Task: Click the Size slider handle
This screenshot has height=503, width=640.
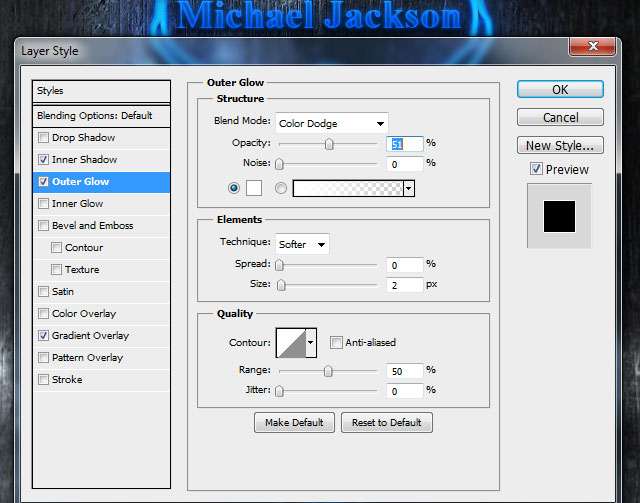Action: click(281, 285)
